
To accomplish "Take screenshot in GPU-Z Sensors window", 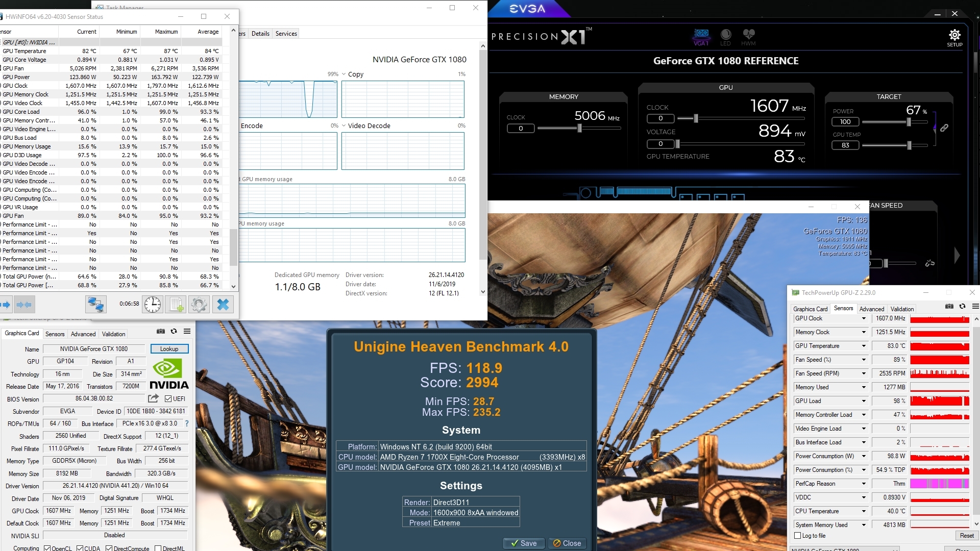I will (x=949, y=307).
